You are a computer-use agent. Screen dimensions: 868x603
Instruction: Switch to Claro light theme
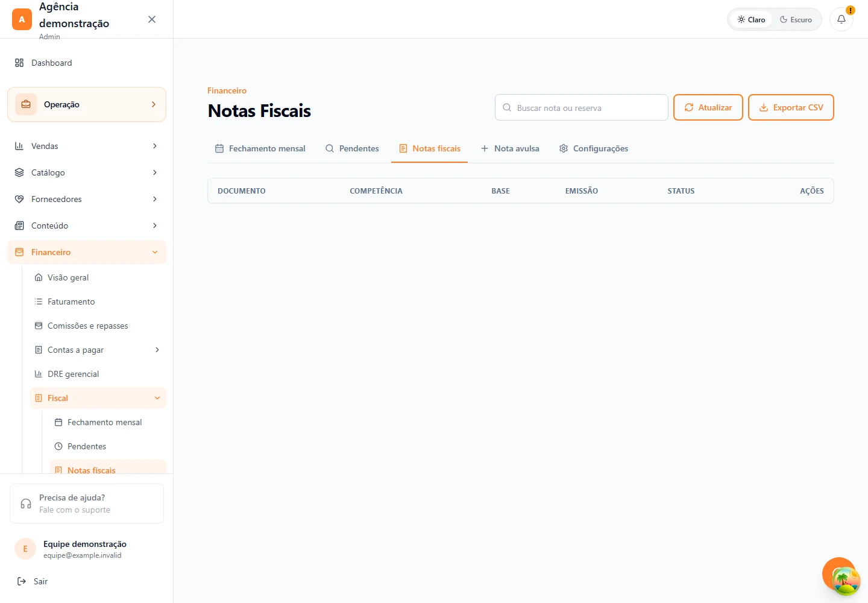pos(751,19)
